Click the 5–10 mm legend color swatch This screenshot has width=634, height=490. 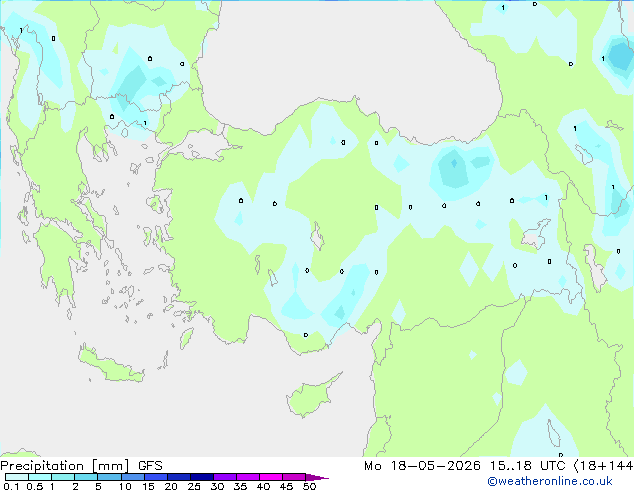pos(109,477)
